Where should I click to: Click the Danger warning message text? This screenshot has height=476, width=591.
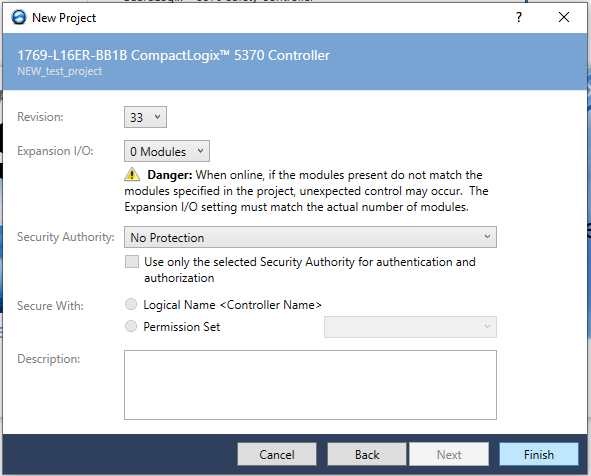point(306,191)
